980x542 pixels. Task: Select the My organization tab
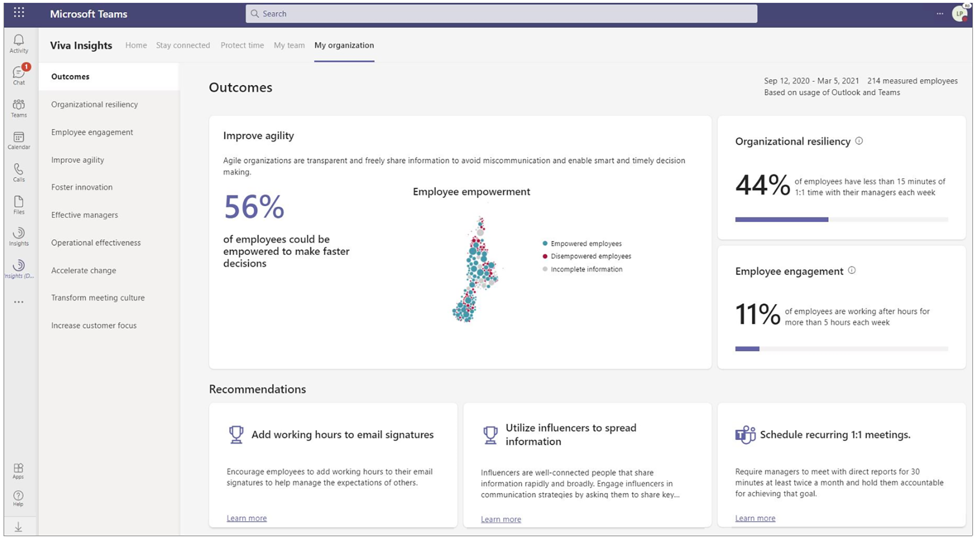[344, 45]
